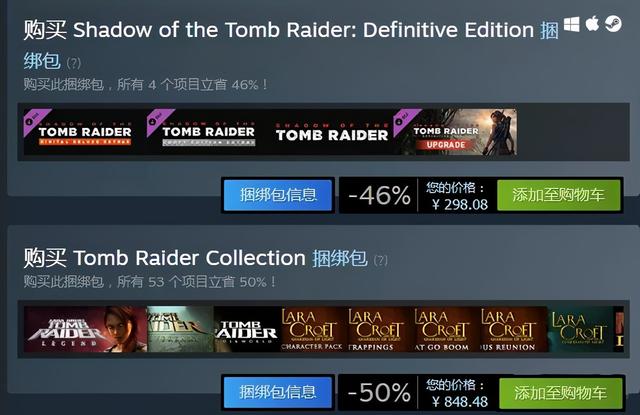
Task: Select Lara Croft Character Pack thumbnail
Action: 313,329
